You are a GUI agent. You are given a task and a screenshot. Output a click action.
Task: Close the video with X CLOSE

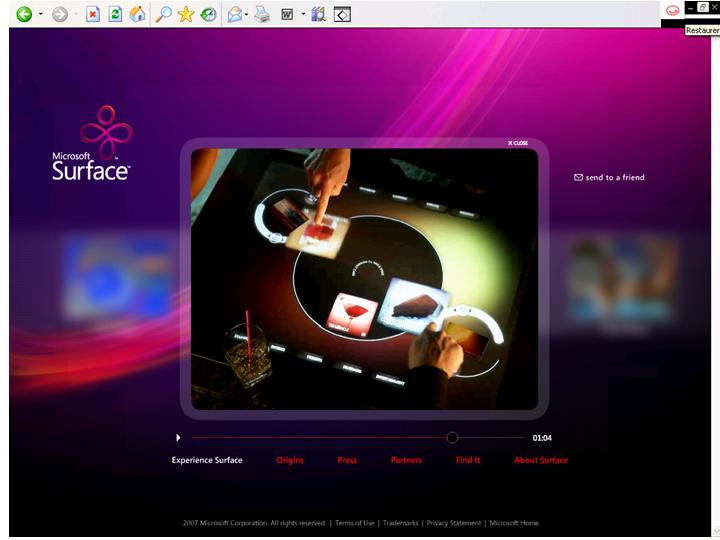click(518, 143)
